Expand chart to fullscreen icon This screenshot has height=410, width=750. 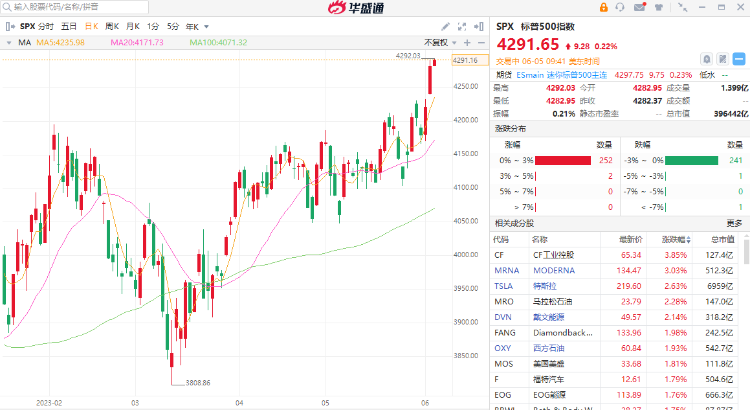[x=462, y=27]
